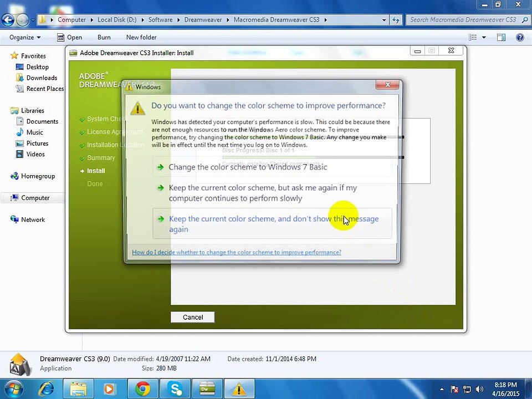
Task: Open the Start menu orb
Action: [13, 389]
